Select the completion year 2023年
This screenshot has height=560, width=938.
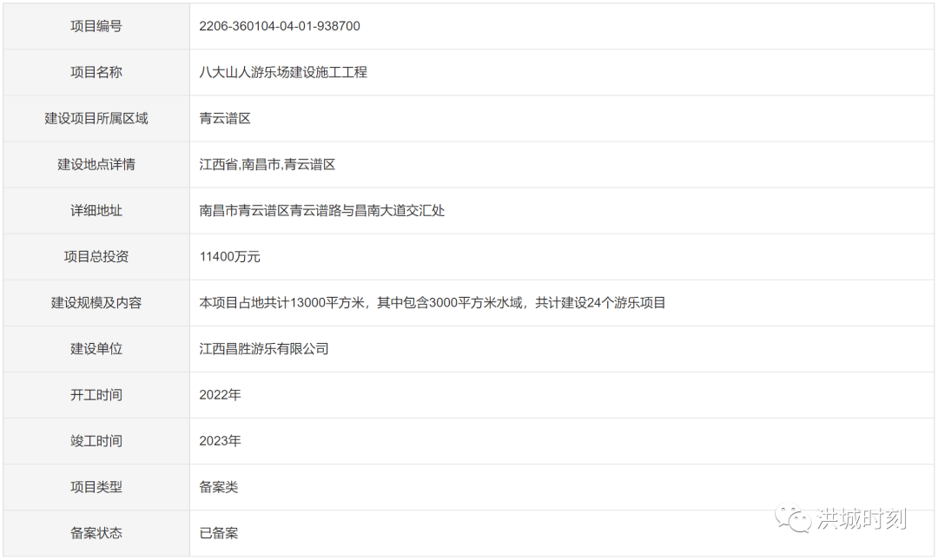220,441
